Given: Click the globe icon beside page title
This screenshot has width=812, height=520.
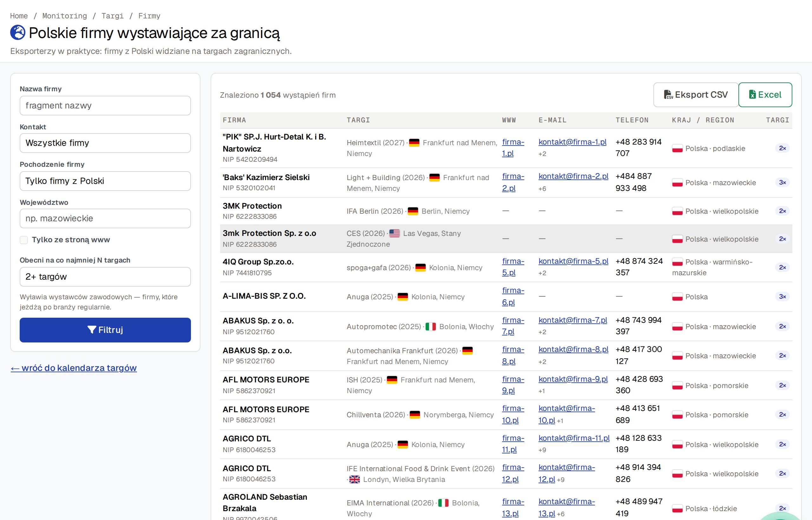Looking at the screenshot, I should pos(17,32).
